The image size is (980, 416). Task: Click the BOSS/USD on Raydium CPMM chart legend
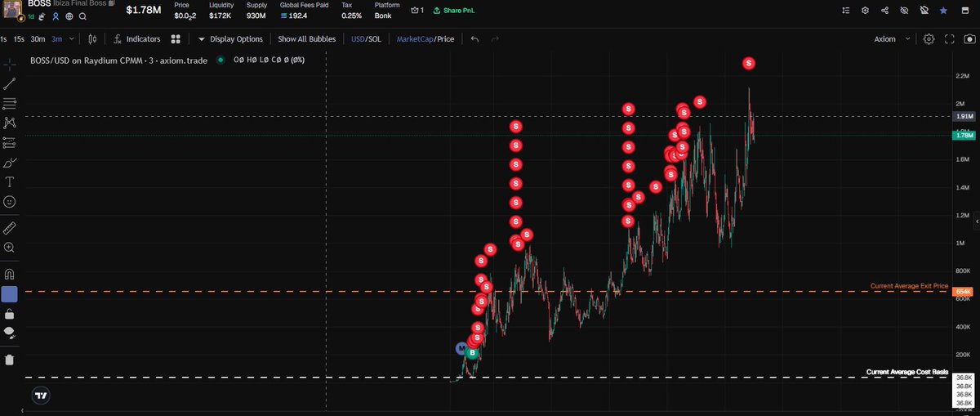coord(118,60)
